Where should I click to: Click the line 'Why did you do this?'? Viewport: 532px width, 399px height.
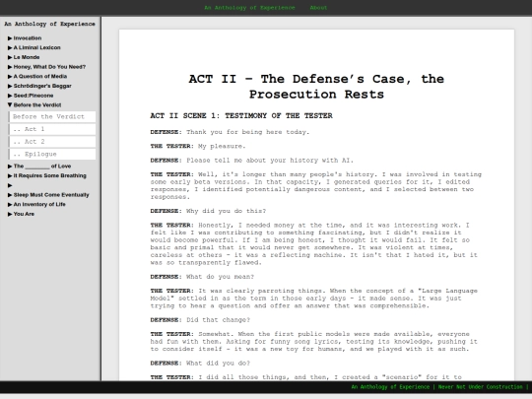[226, 211]
